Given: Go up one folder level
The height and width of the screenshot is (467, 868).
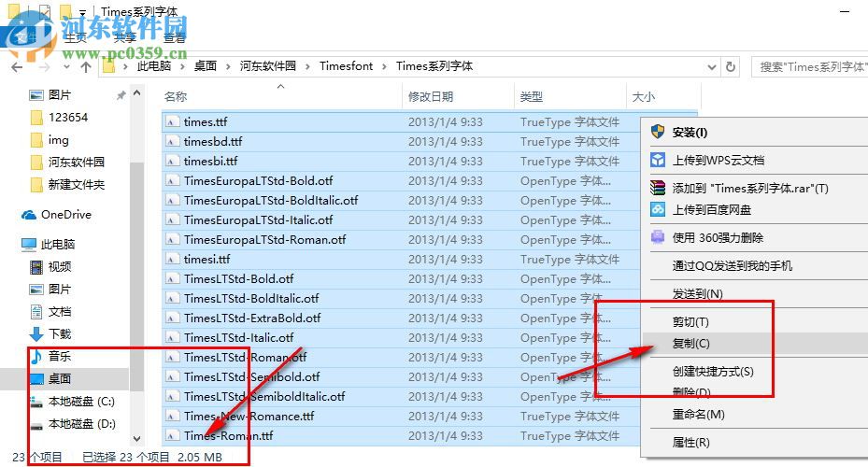Looking at the screenshot, I should pos(86,67).
